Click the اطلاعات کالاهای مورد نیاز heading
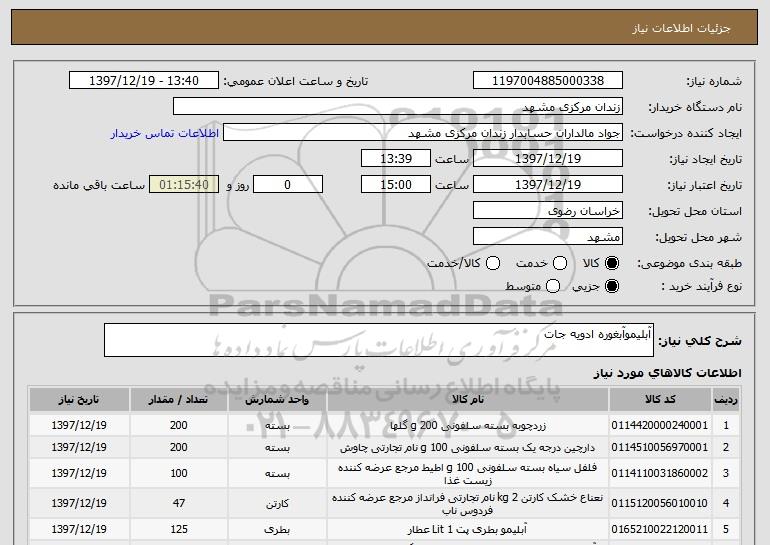The image size is (770, 545). (x=667, y=373)
